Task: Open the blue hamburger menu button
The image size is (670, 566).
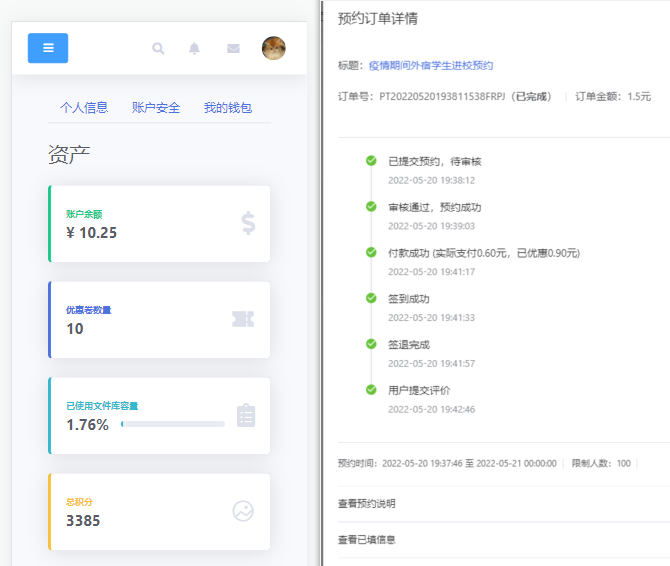Action: pyautogui.click(x=48, y=48)
